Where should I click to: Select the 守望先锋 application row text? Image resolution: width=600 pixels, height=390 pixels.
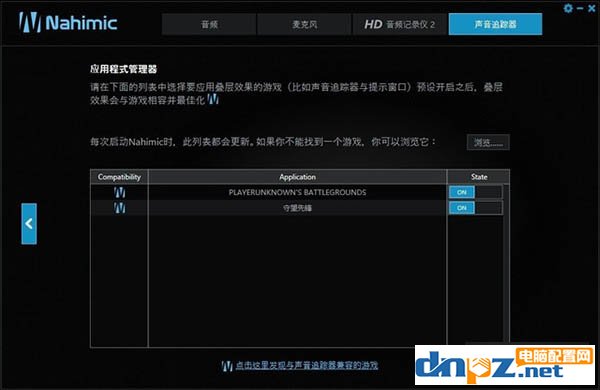297,208
